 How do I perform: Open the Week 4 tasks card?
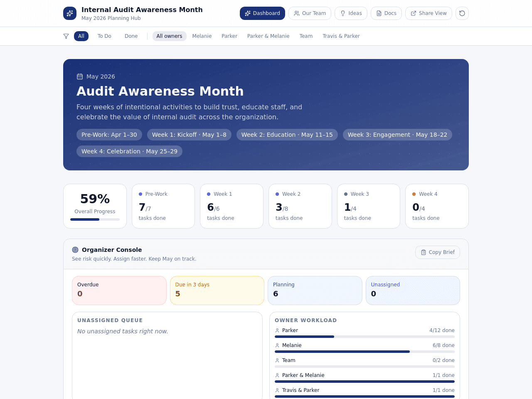(x=437, y=206)
